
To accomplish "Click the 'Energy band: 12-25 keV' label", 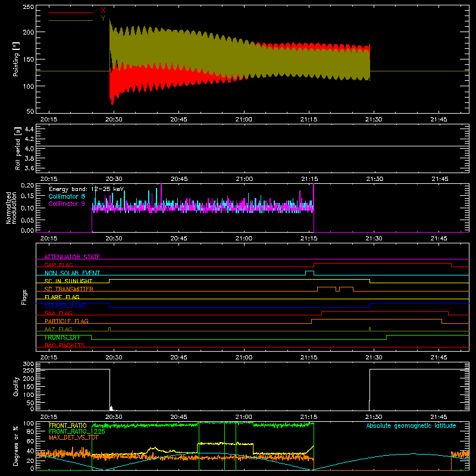I will (x=86, y=189).
